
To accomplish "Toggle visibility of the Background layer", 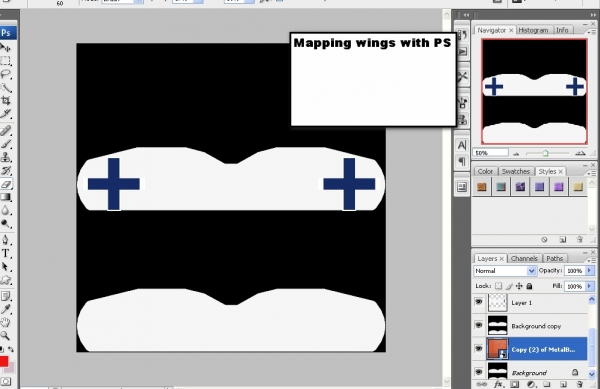I will [479, 372].
